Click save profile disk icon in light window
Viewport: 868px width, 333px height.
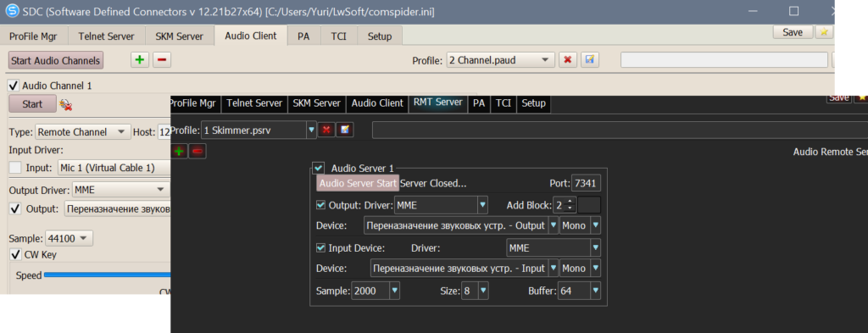590,60
